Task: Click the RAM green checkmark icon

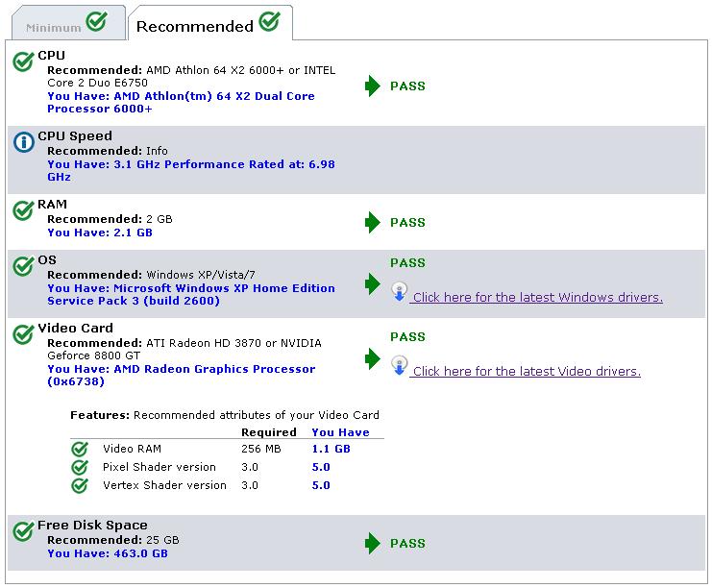Action: (23, 210)
